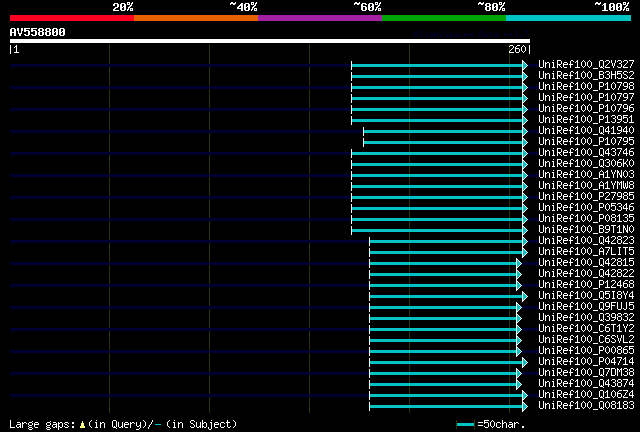Viewport: 640px width, 432px height.
Task: Open hit UniRef100_Q41940
Action: click(586, 130)
